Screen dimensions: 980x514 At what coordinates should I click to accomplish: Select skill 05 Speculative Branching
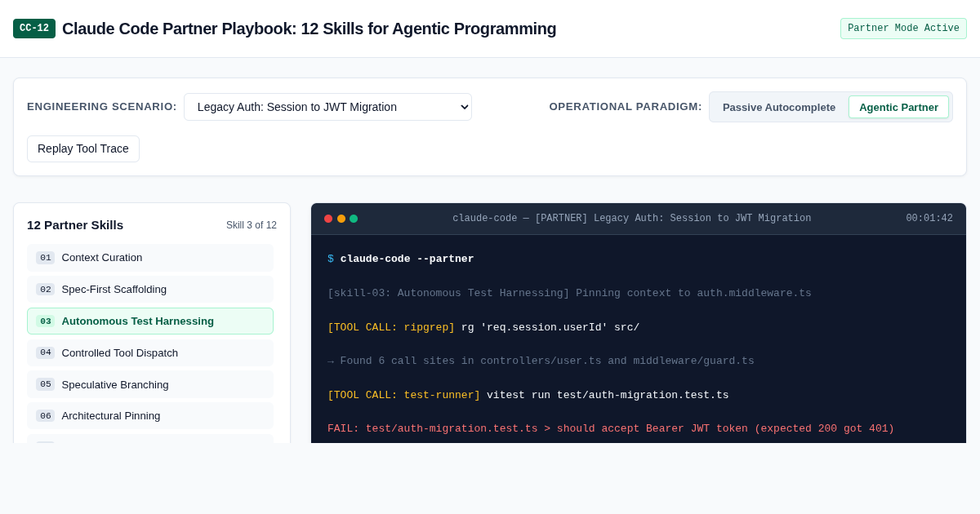pos(150,384)
